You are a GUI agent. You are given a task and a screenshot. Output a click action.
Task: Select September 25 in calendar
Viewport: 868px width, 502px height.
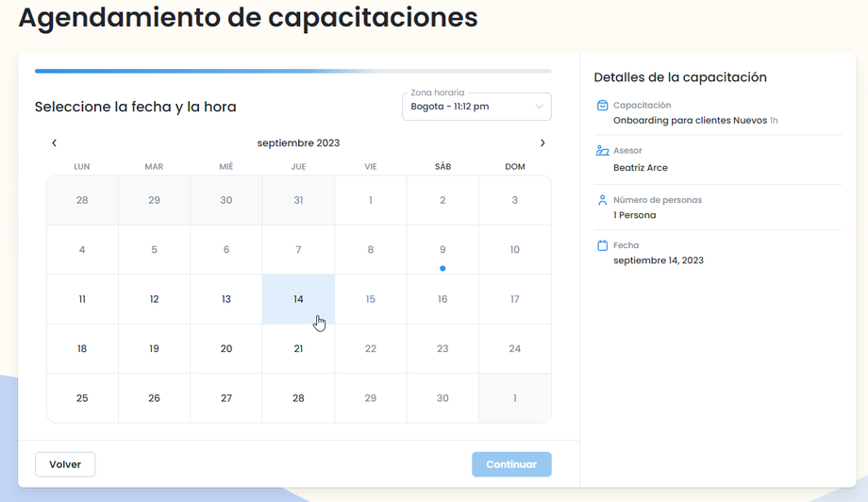coord(82,398)
